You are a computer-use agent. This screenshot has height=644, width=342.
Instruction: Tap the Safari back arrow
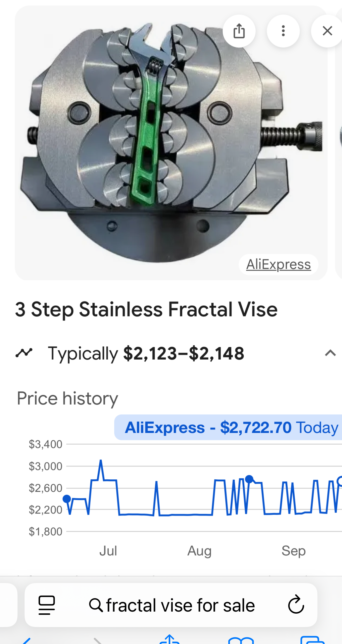(x=26, y=641)
